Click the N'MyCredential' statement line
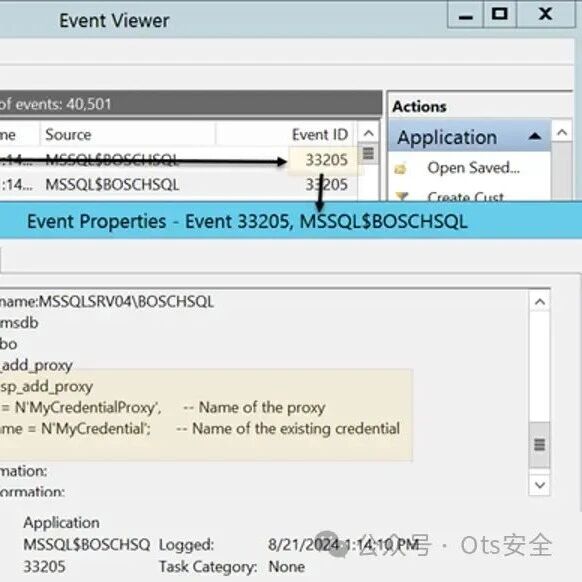 [x=200, y=429]
